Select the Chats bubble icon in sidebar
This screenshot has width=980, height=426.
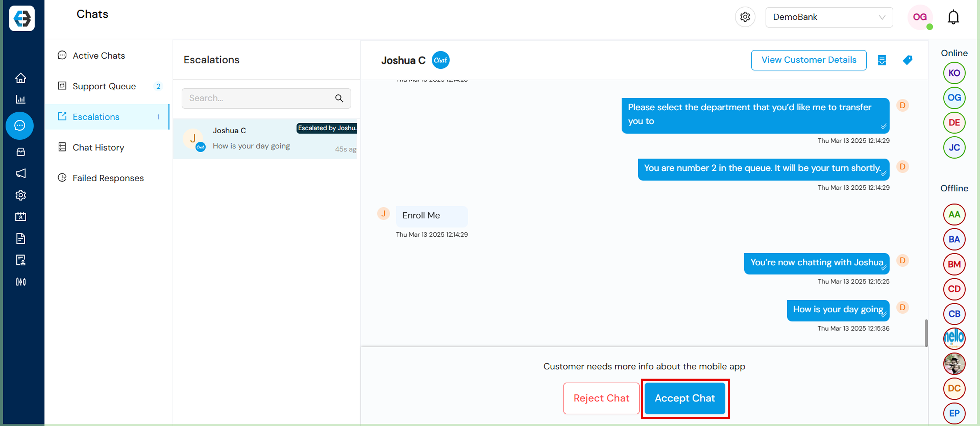[x=20, y=126]
